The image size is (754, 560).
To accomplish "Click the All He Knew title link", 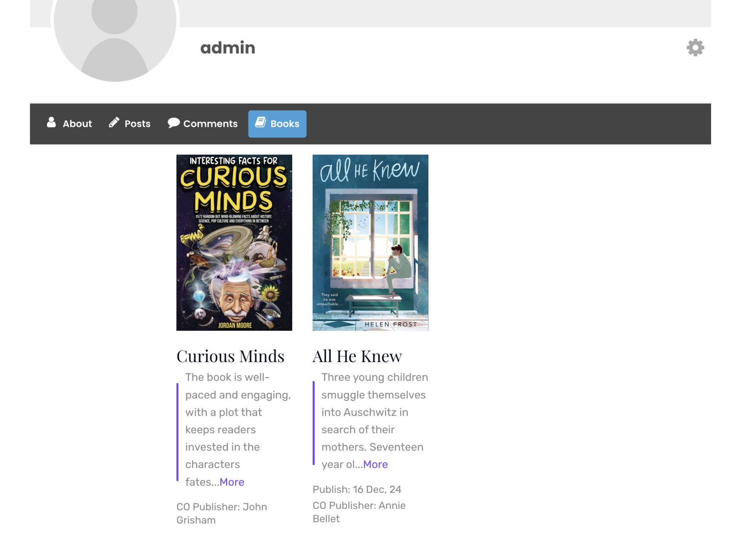I will tap(357, 356).
